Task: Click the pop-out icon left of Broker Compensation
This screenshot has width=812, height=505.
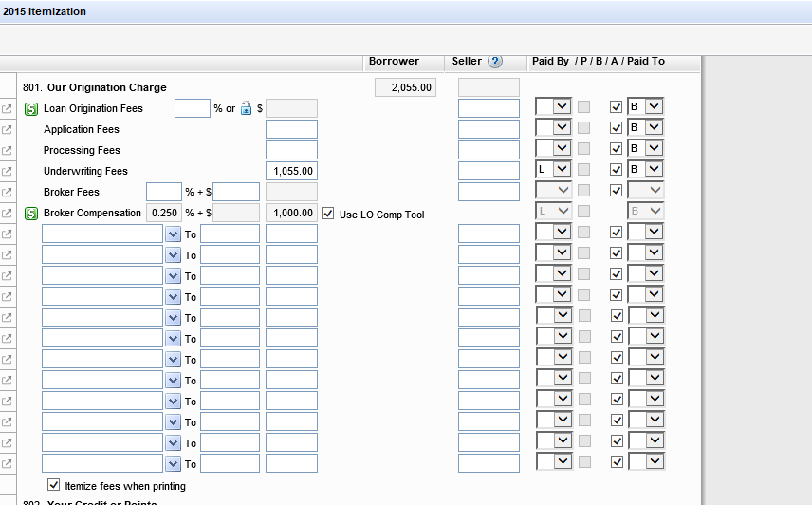Action: [x=8, y=213]
